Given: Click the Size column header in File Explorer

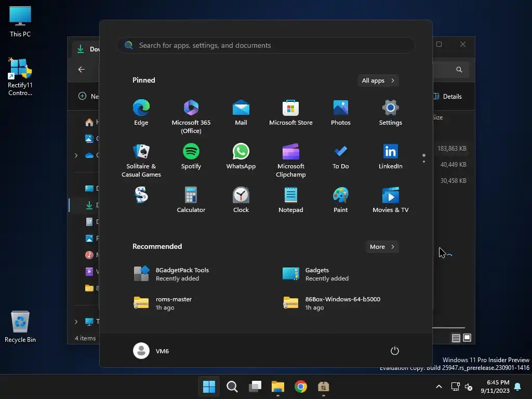Looking at the screenshot, I should [437, 117].
